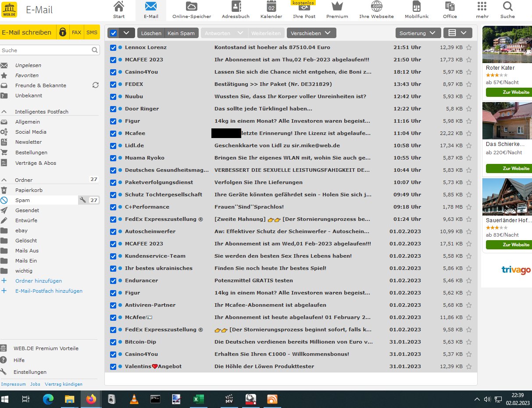The height and width of the screenshot is (408, 532).
Task: Select the Favoriten filter
Action: click(x=27, y=75)
